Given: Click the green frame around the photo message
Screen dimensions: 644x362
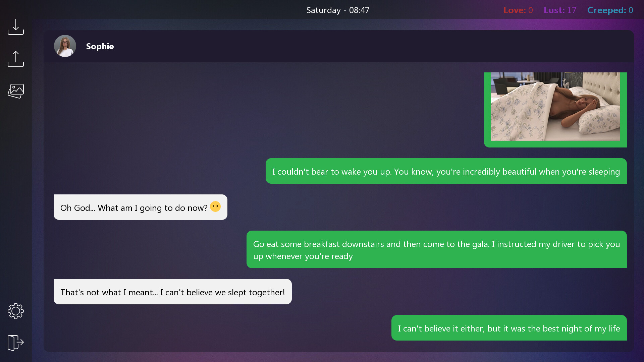Looking at the screenshot, I should pos(555,144).
